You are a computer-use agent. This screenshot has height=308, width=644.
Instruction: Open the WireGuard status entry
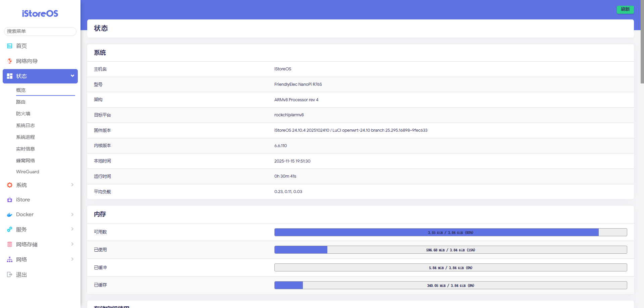pos(28,172)
